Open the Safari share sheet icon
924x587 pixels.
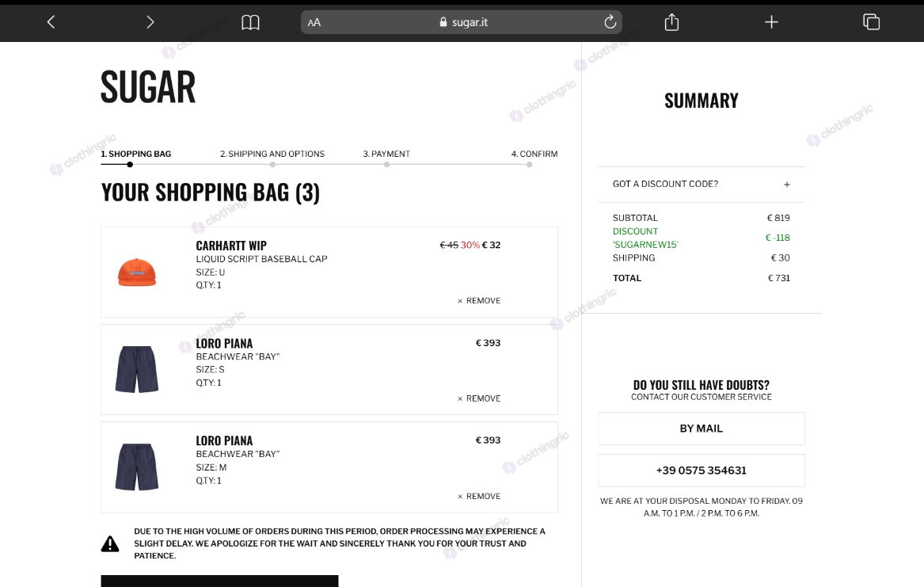click(x=671, y=22)
